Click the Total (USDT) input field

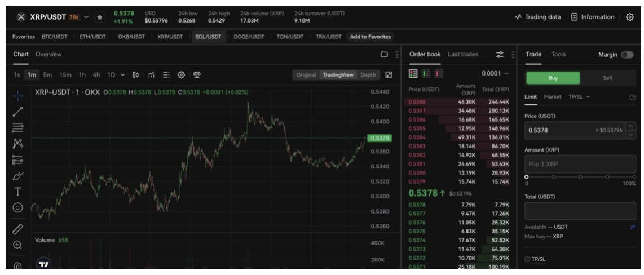point(580,211)
